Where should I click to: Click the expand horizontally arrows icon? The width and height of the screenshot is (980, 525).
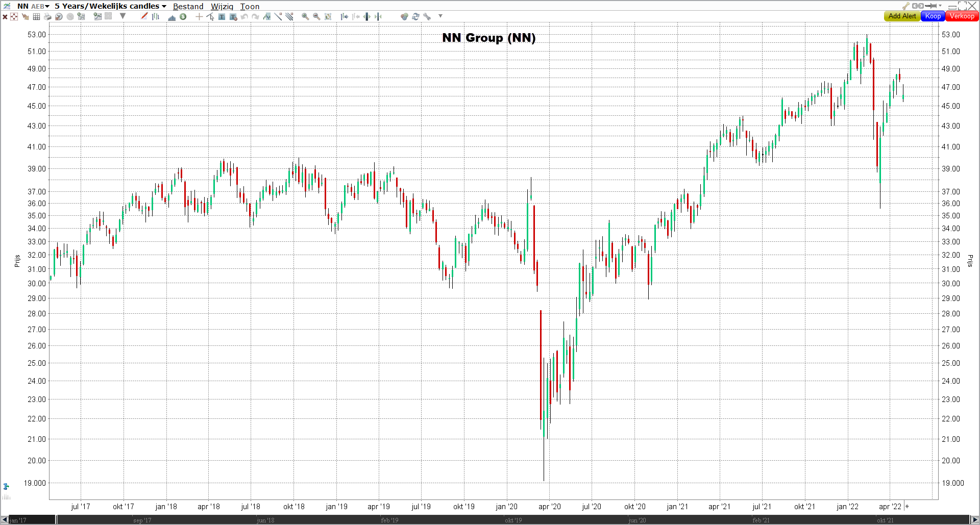(366, 17)
